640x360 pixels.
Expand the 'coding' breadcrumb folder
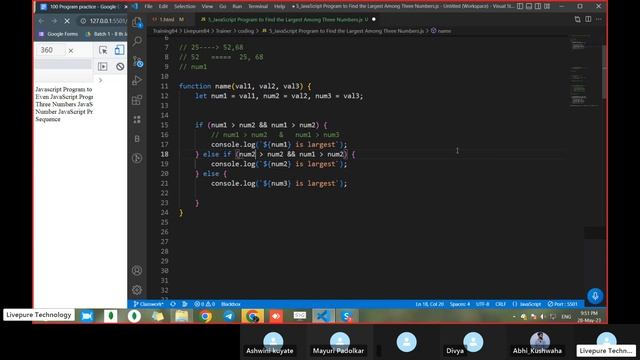(x=246, y=31)
